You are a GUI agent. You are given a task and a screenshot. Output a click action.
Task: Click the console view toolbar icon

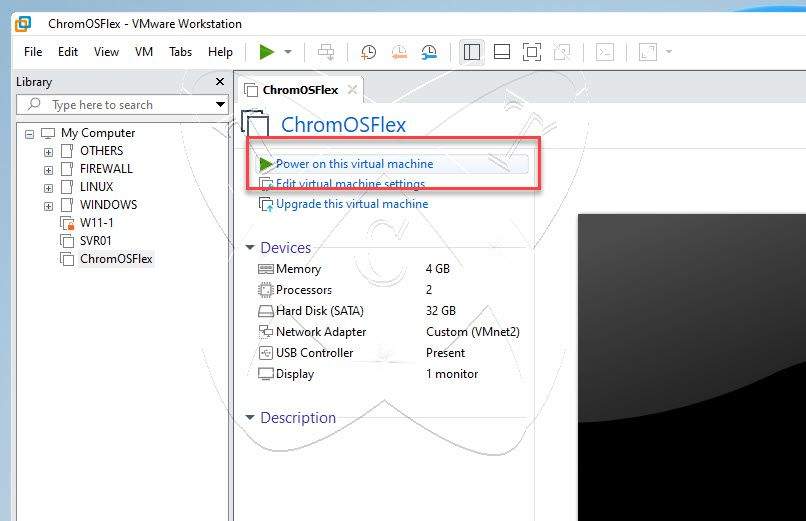[x=605, y=52]
